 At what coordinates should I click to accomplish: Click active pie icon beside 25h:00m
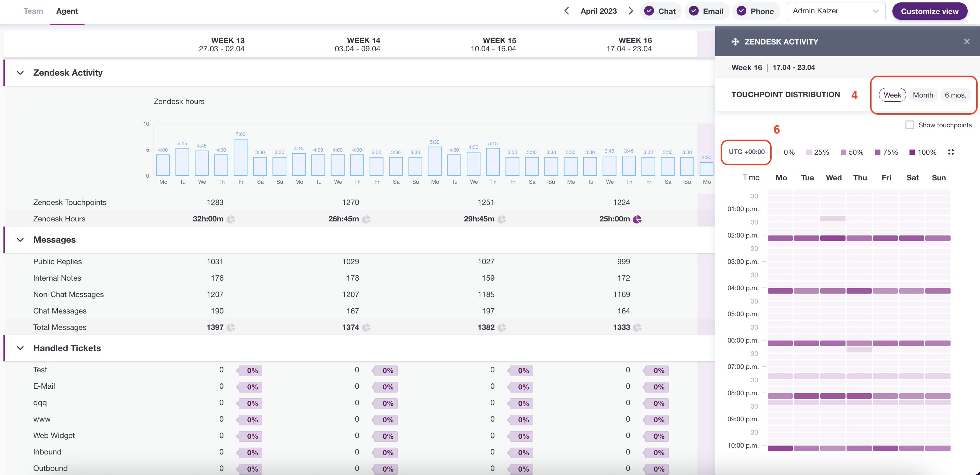pyautogui.click(x=637, y=219)
